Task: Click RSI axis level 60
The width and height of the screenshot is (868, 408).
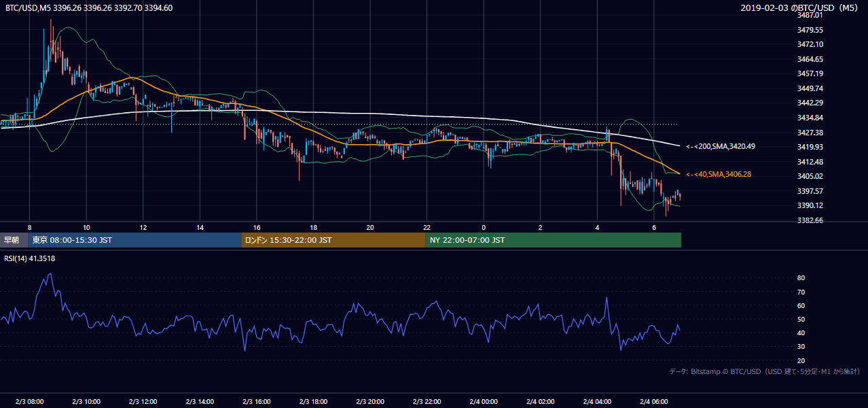Action: (801, 305)
